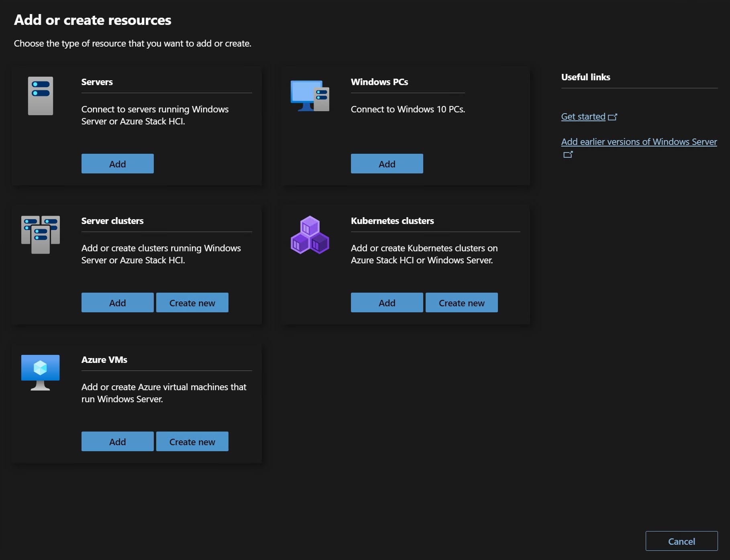The height and width of the screenshot is (560, 730).
Task: Click the Azure VMs heading
Action: point(104,360)
